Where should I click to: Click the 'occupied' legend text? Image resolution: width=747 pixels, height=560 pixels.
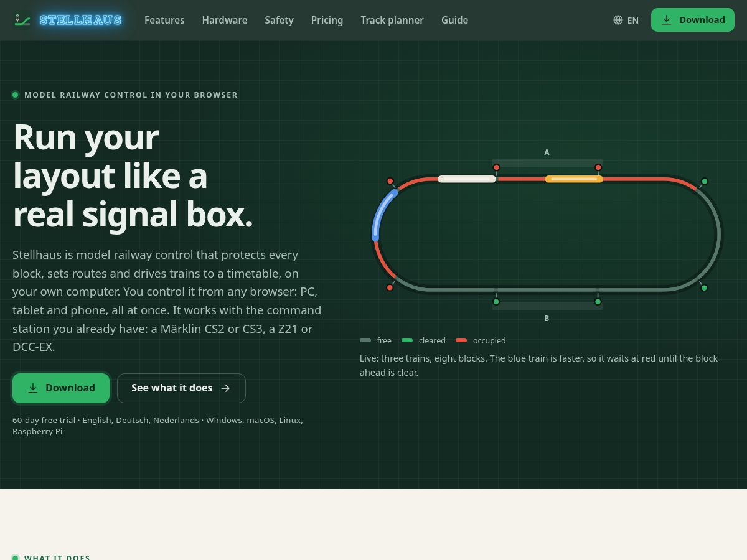tap(489, 340)
